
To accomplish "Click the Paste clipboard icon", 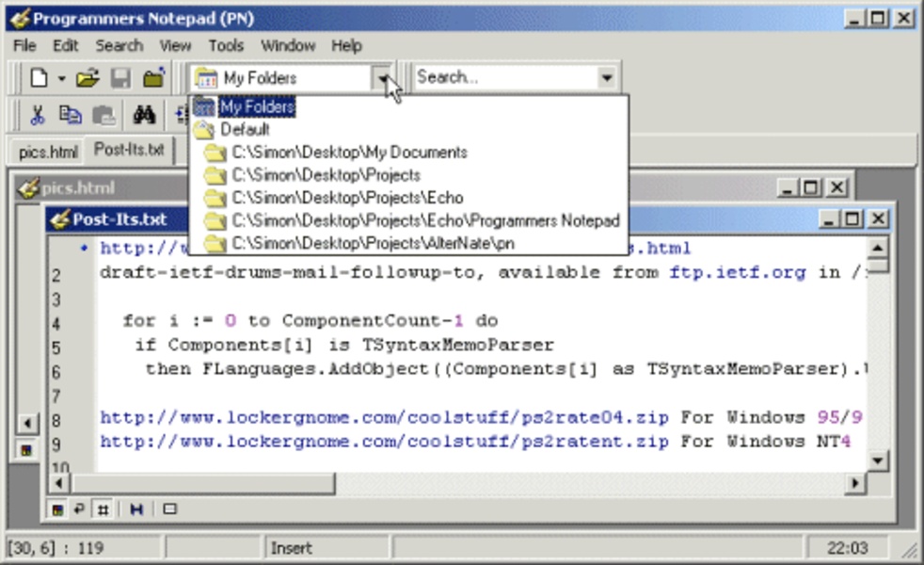I will coord(104,115).
